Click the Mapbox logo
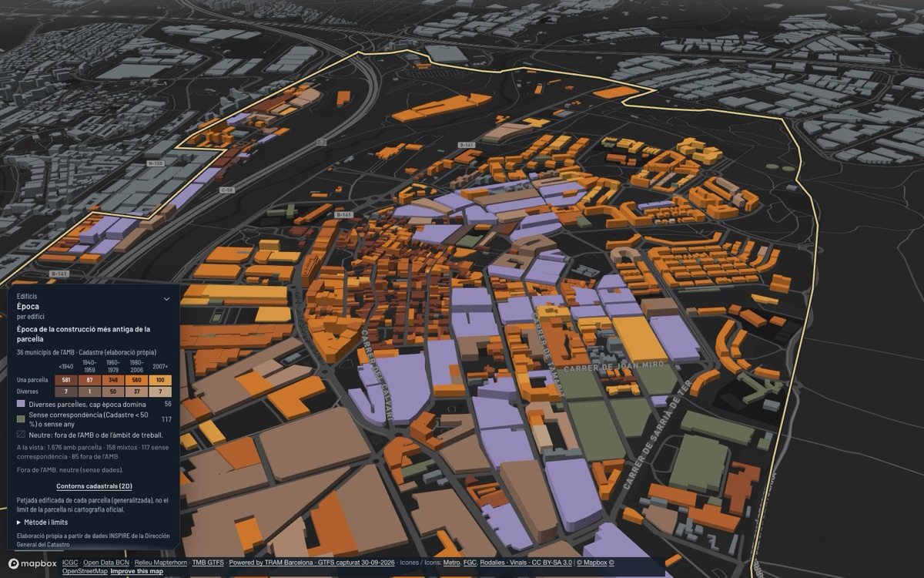Screen dimensions: 924x578 pos(32,563)
